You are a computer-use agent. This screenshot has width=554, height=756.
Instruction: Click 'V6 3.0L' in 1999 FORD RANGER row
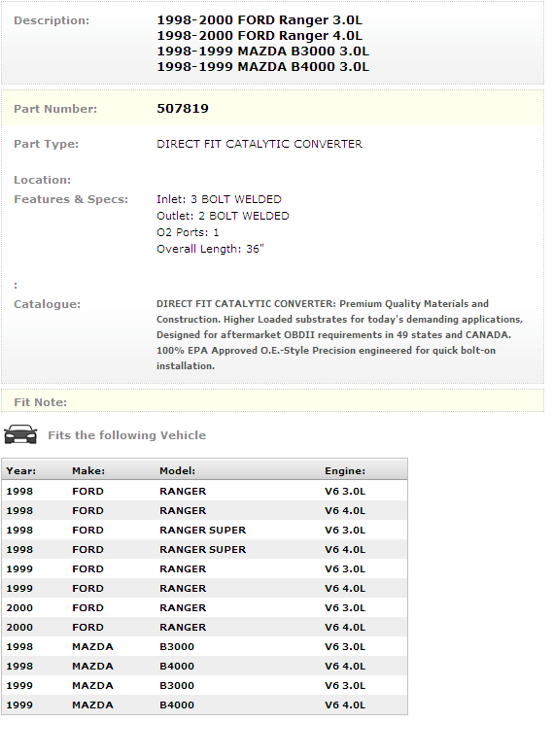(345, 568)
